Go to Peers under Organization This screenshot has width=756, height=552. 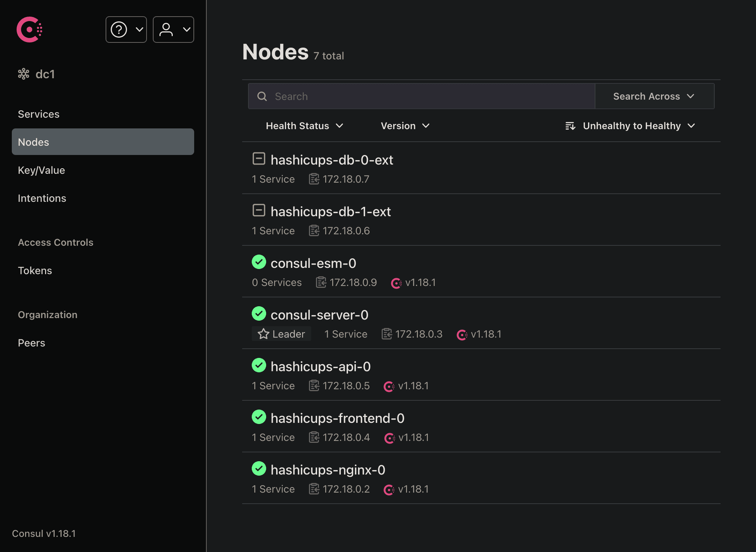[31, 343]
